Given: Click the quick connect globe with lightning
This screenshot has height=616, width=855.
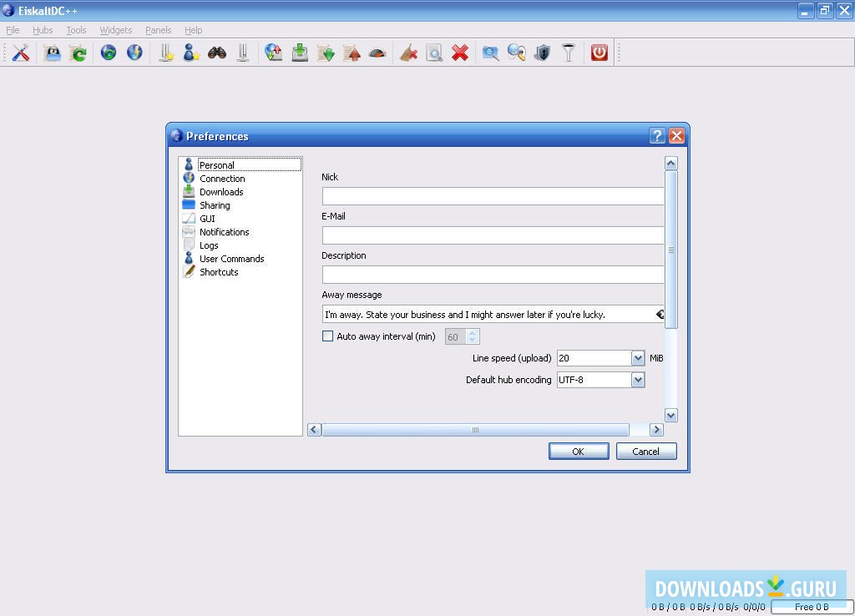Looking at the screenshot, I should click(x=134, y=53).
